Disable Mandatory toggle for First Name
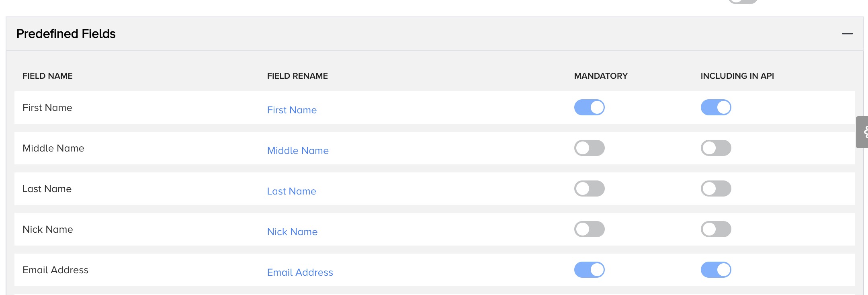The image size is (868, 295). [x=589, y=108]
